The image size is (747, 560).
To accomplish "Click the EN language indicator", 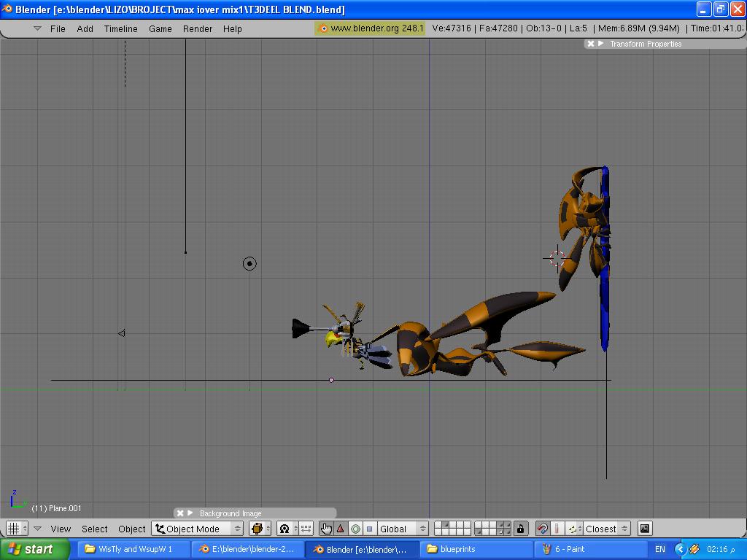I will 659,549.
